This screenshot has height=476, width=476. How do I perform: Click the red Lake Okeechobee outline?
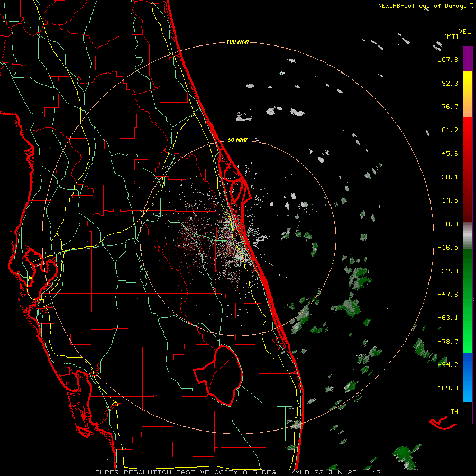[218, 376]
